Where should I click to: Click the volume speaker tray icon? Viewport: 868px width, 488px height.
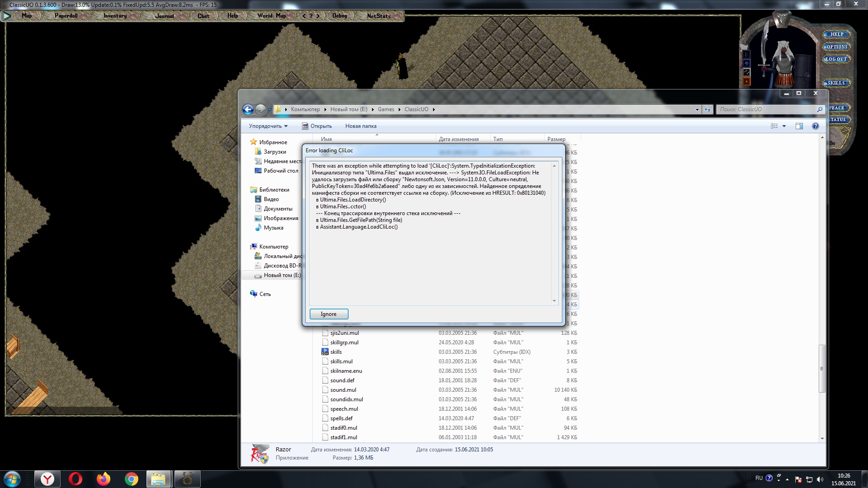pyautogui.click(x=820, y=479)
